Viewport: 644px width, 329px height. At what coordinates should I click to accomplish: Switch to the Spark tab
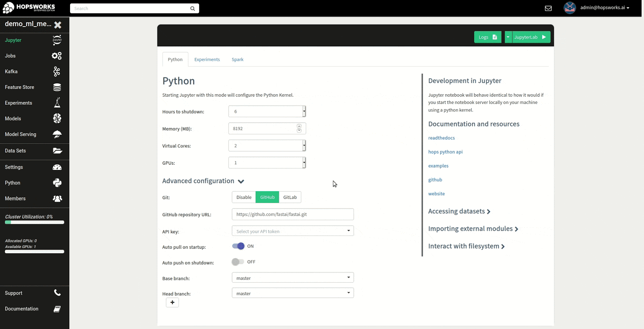point(237,60)
